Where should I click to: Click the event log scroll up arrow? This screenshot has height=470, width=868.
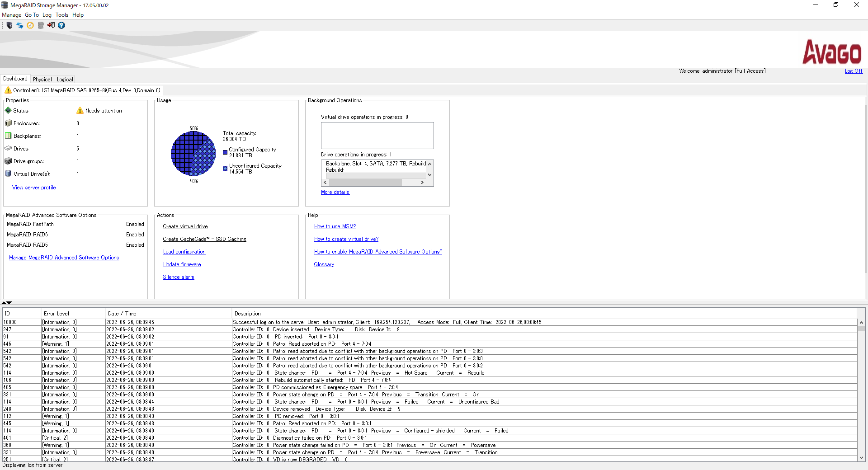[x=861, y=323]
